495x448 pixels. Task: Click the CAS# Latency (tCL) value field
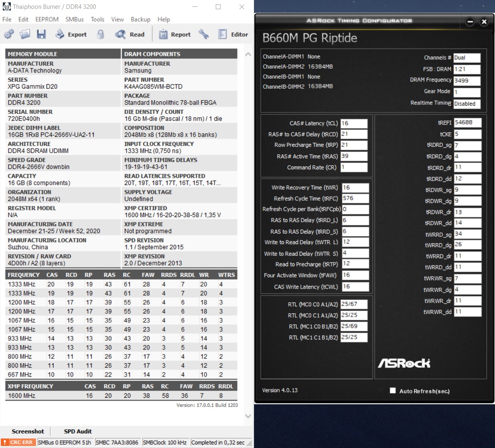point(354,123)
